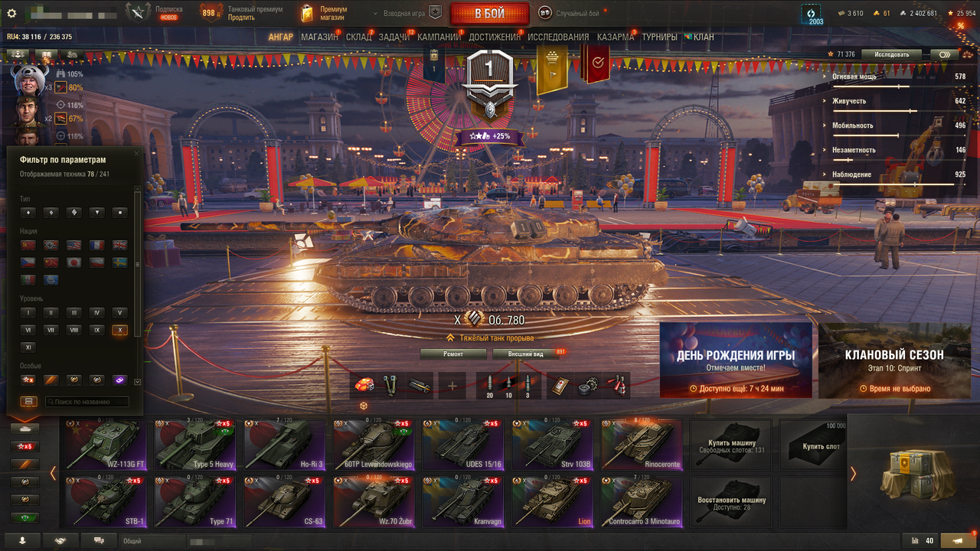Open the ИССЛЕДОВАНИЯ tab
This screenshot has height=551, width=980.
pyautogui.click(x=558, y=37)
